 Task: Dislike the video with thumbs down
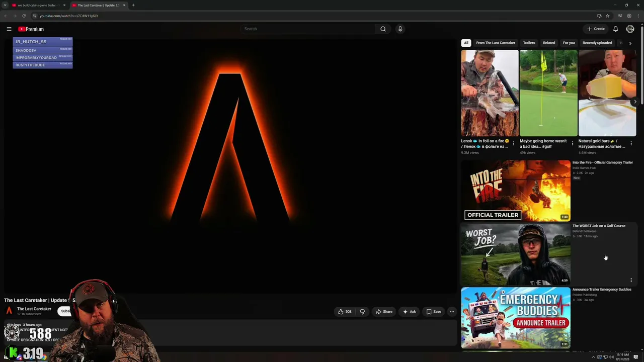362,312
